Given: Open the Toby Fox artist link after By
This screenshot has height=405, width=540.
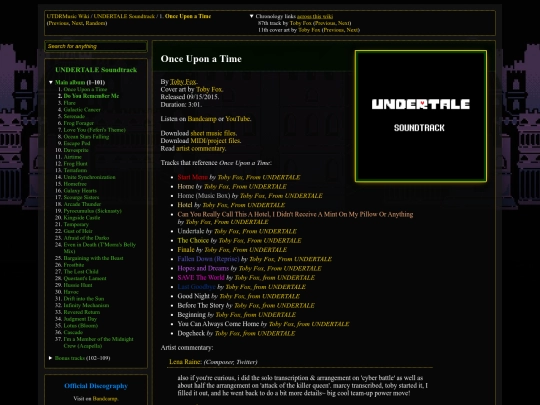Looking at the screenshot, I should tap(183, 82).
